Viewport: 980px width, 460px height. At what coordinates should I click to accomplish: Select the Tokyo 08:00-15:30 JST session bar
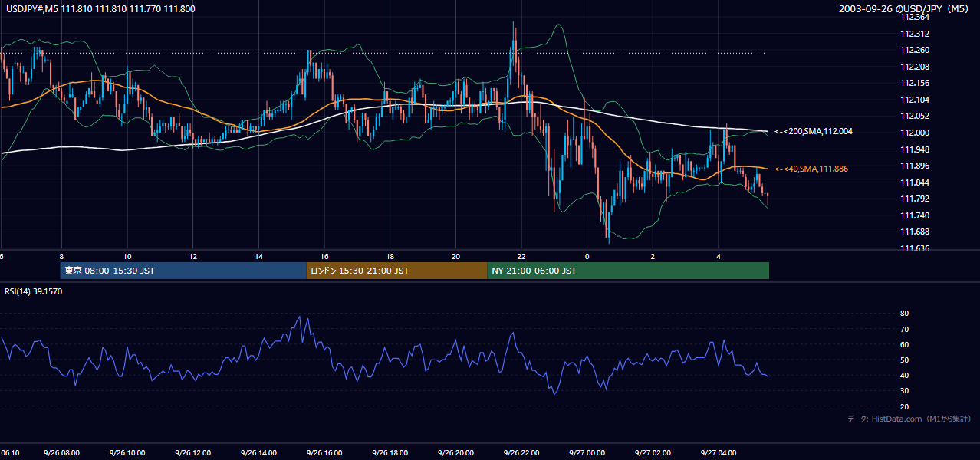click(x=183, y=271)
